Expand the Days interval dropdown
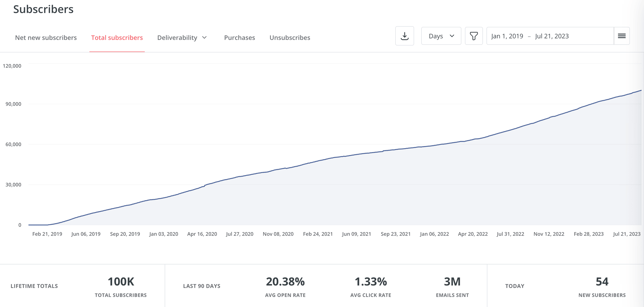This screenshot has height=307, width=644. coord(441,36)
